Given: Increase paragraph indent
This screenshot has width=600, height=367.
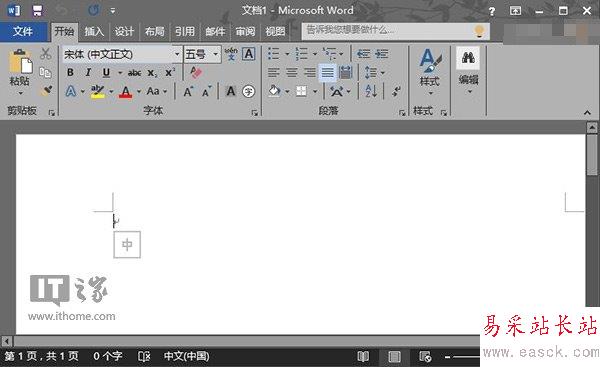Looking at the screenshot, I should pos(382,54).
